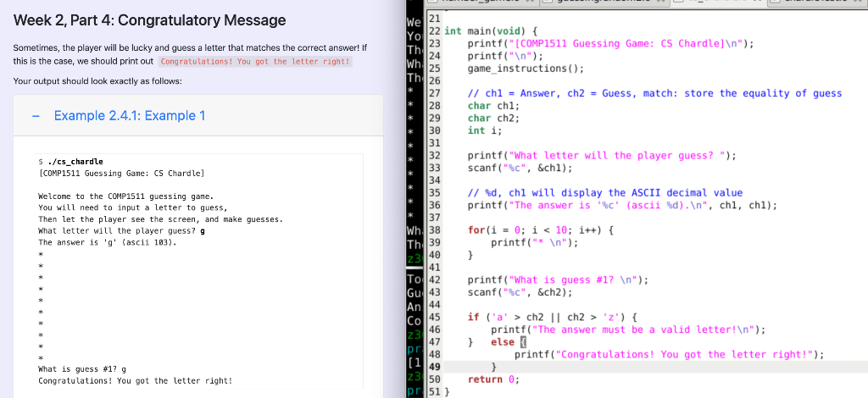
Task: Click the 'Example 2.4.1: Example 1' heading link
Action: (x=130, y=116)
